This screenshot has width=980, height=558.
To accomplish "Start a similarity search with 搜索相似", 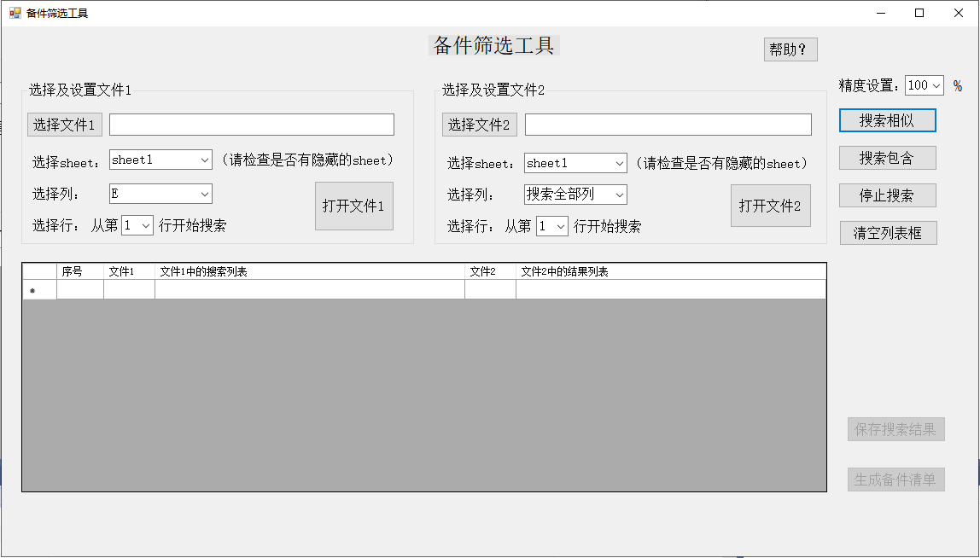I will [x=888, y=119].
